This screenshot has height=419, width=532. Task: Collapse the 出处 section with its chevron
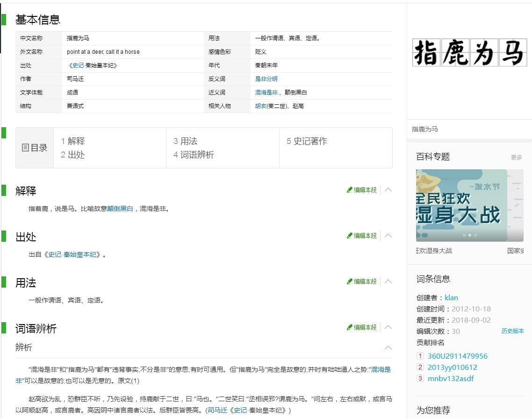[388, 236]
